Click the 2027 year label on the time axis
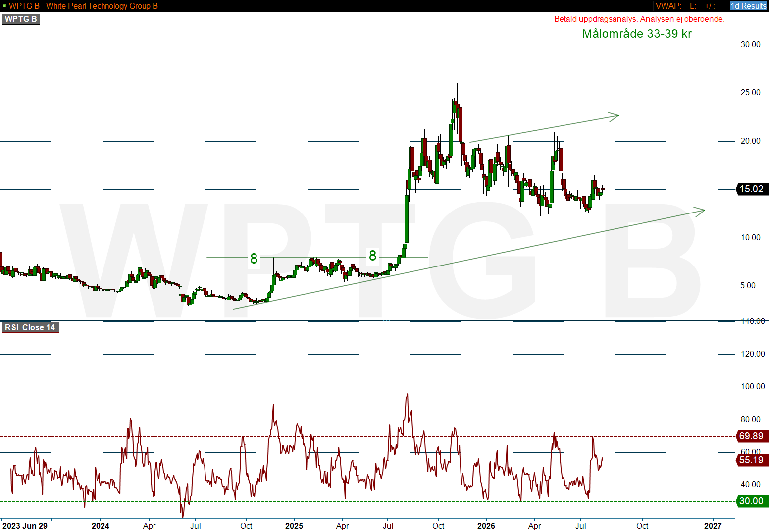The image size is (769, 532). [713, 526]
